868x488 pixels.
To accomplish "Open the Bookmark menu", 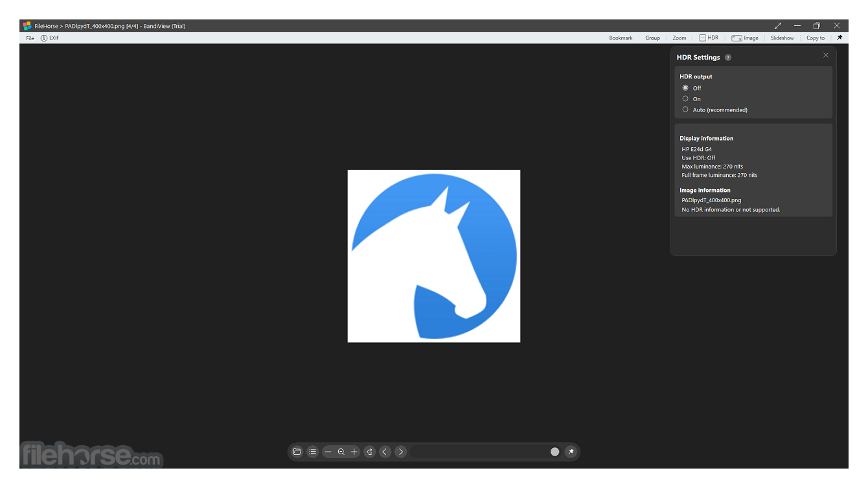I will click(621, 38).
